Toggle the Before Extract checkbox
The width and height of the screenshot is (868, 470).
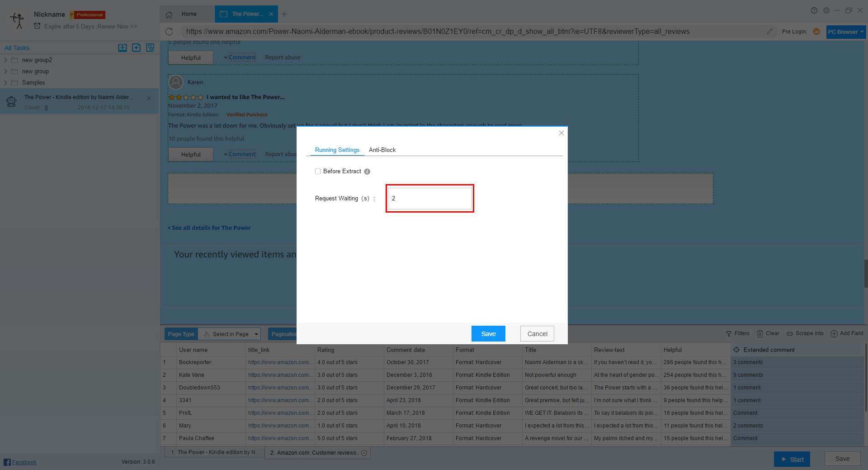(x=318, y=171)
